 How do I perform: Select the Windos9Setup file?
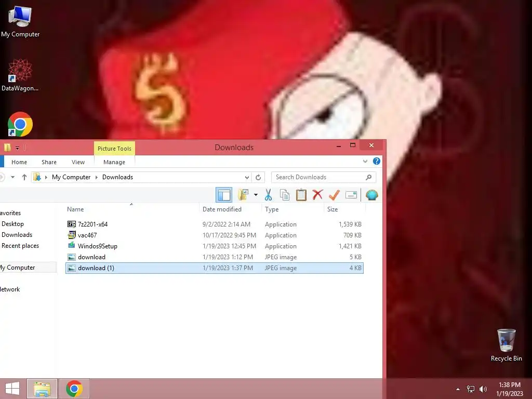click(x=215, y=246)
